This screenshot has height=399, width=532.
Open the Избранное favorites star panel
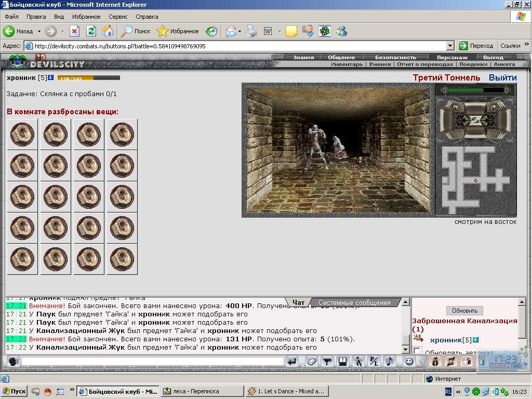pyautogui.click(x=178, y=31)
